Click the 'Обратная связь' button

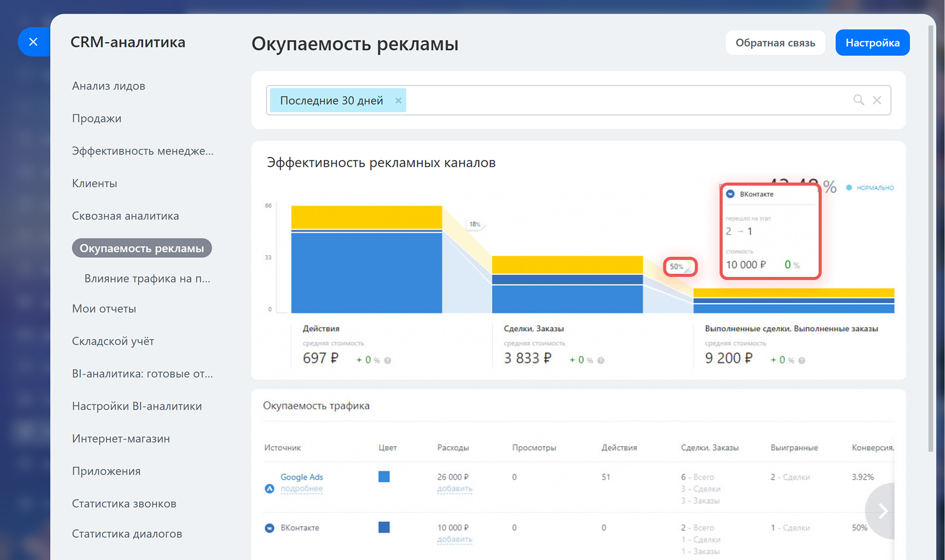tap(775, 43)
